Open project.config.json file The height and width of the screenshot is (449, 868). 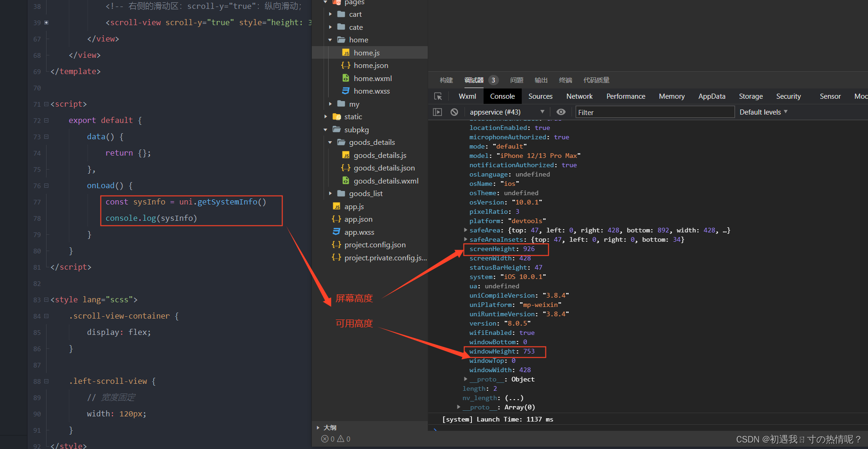(x=375, y=245)
